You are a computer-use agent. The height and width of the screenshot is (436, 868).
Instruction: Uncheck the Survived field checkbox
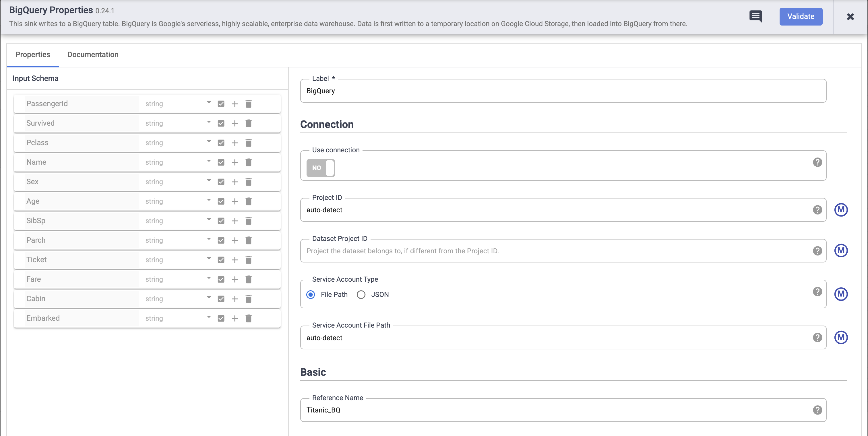pos(221,123)
